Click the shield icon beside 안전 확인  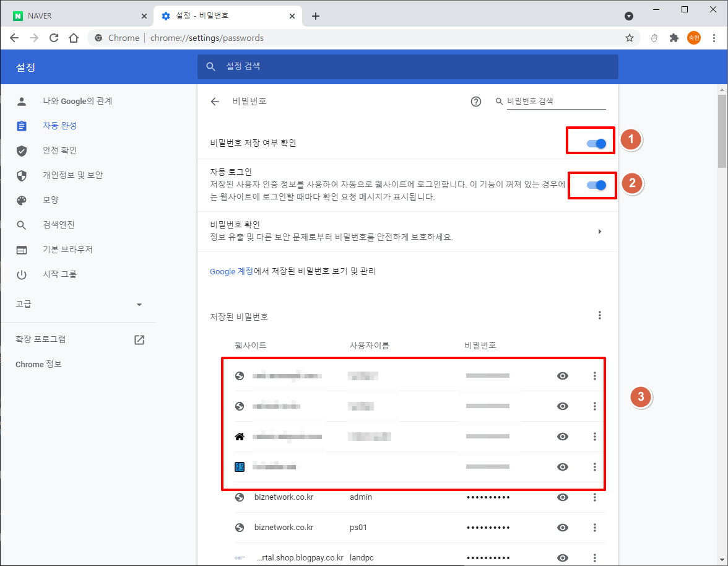click(x=22, y=151)
